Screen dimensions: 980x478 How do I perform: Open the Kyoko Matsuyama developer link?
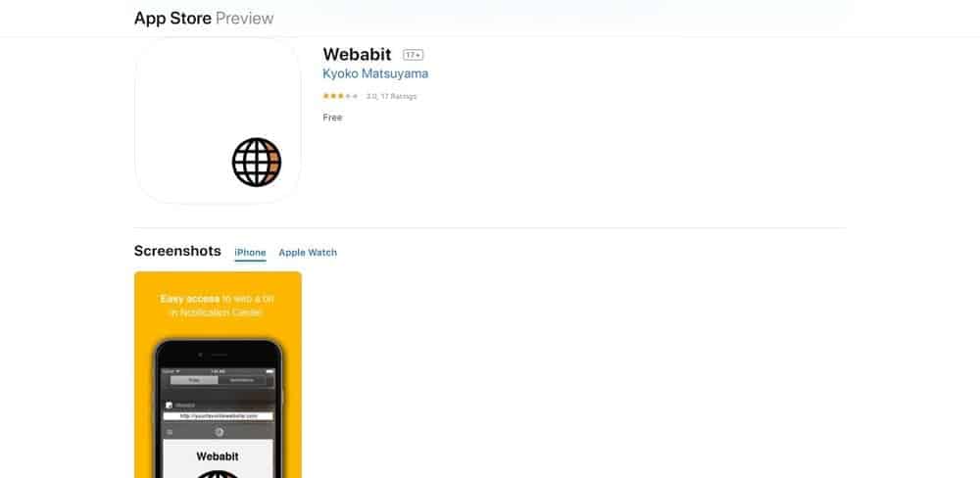[375, 73]
